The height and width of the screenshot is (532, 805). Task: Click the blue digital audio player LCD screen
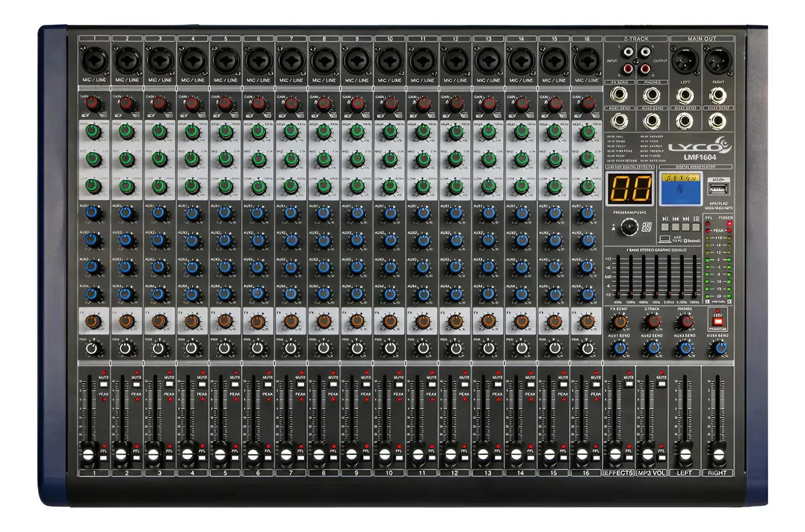(x=680, y=189)
